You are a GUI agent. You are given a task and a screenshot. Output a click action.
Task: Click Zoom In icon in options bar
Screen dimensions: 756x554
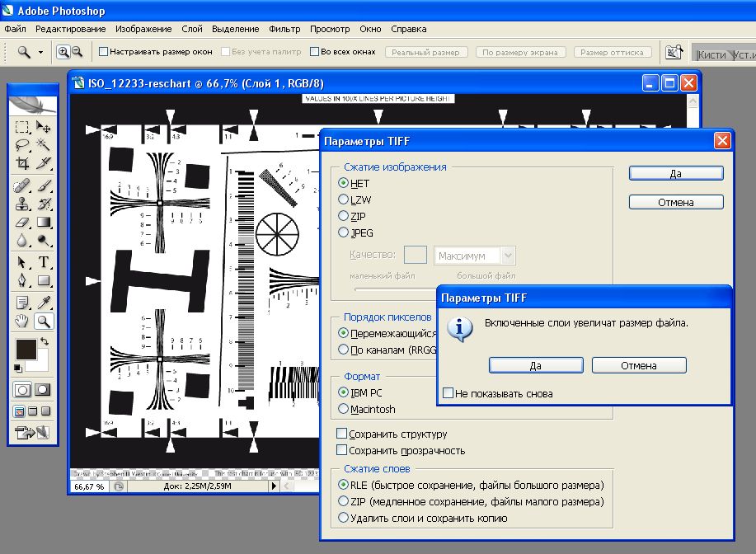(63, 52)
